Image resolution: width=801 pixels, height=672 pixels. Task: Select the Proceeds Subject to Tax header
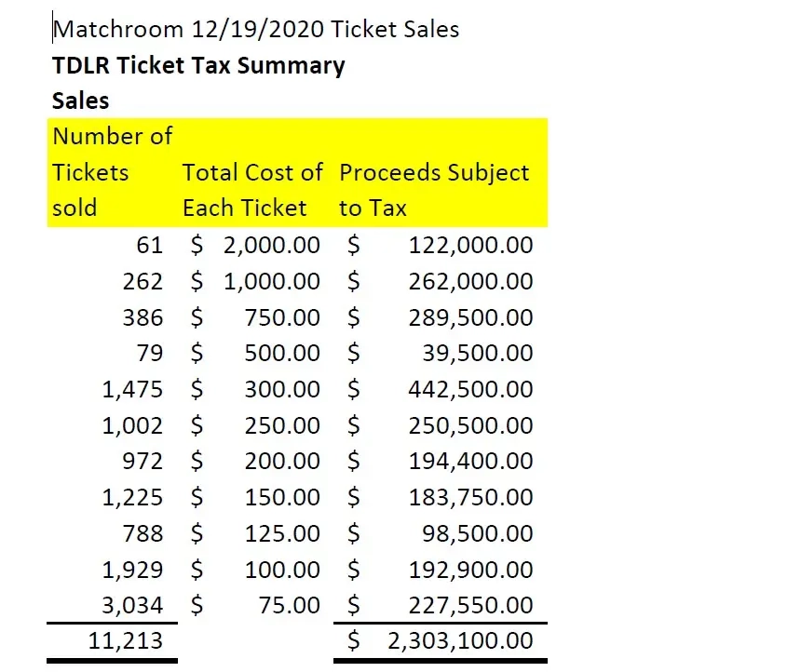coord(434,190)
